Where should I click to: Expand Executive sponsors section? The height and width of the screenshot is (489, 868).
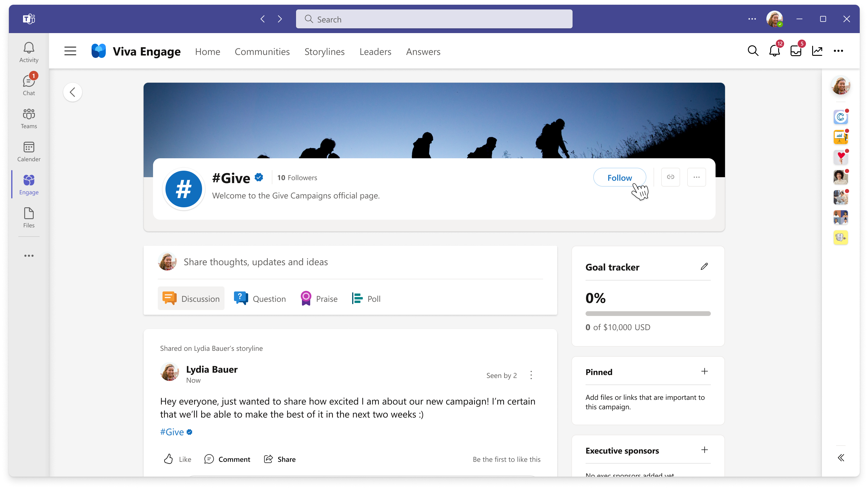click(705, 450)
